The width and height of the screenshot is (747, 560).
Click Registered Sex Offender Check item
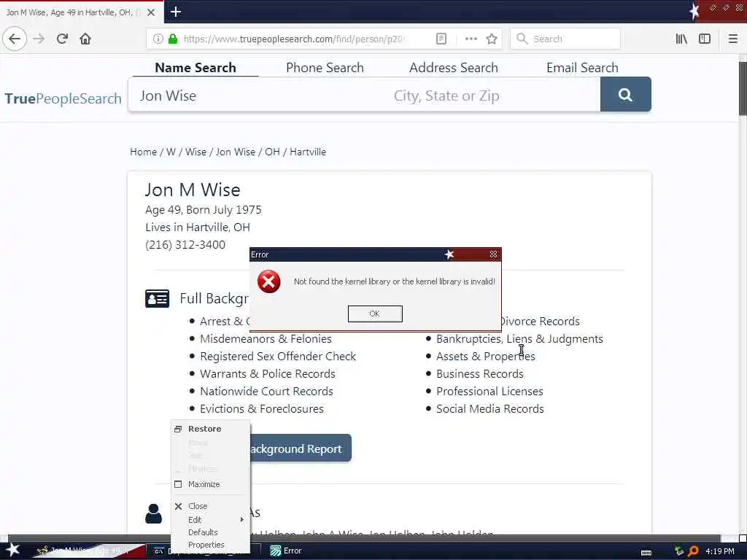tap(278, 356)
